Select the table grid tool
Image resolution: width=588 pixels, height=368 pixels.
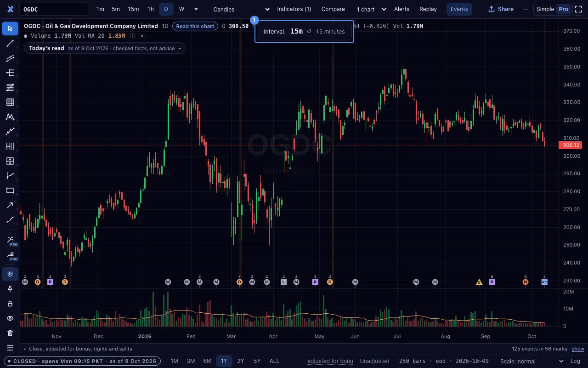pos(10,102)
